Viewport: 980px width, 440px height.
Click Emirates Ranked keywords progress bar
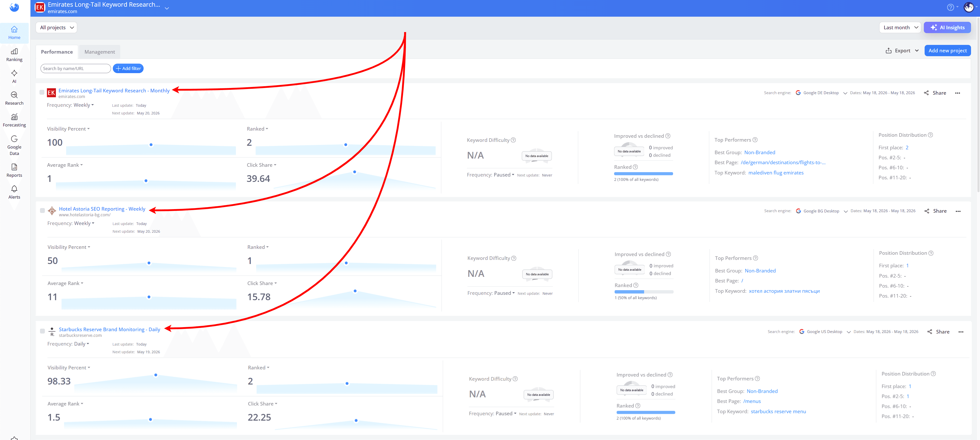pyautogui.click(x=643, y=174)
